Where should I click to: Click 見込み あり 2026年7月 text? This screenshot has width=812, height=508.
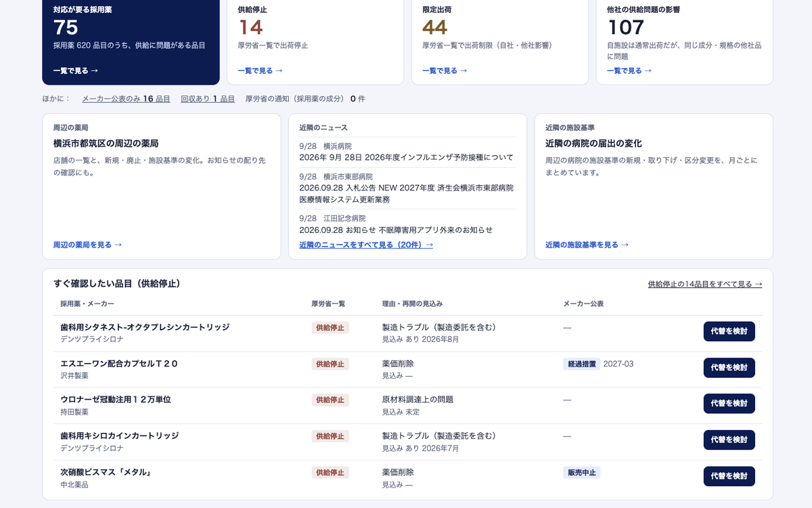(x=420, y=448)
